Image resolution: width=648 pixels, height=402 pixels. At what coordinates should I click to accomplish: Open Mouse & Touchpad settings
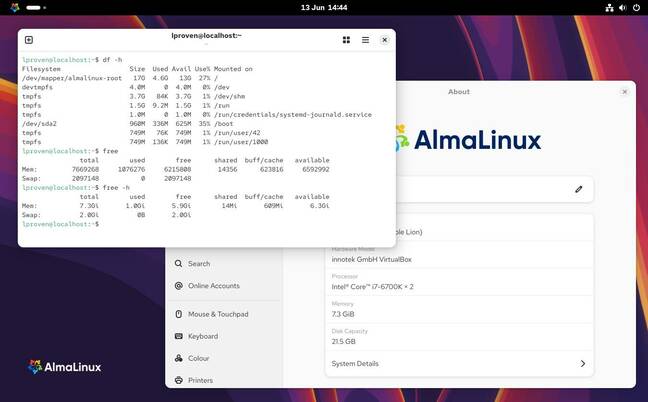coord(223,314)
